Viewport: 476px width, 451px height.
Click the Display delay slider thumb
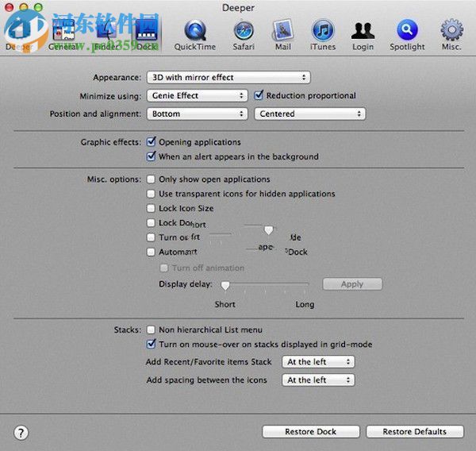point(225,285)
